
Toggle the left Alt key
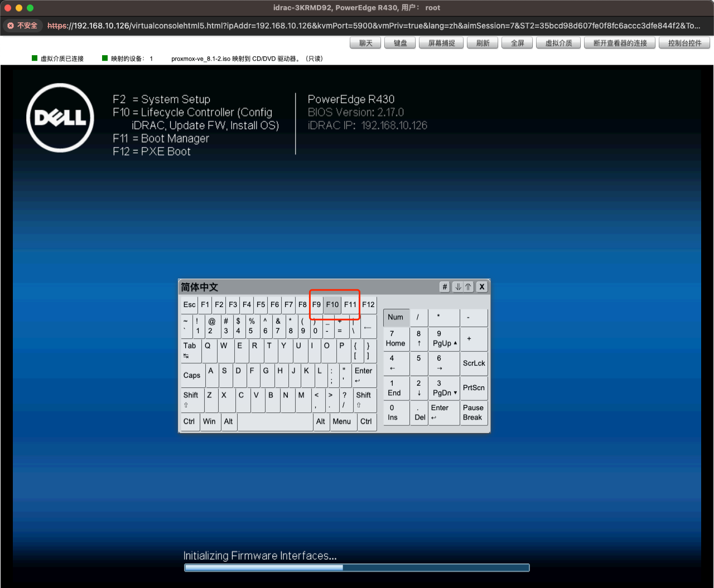[x=229, y=422]
